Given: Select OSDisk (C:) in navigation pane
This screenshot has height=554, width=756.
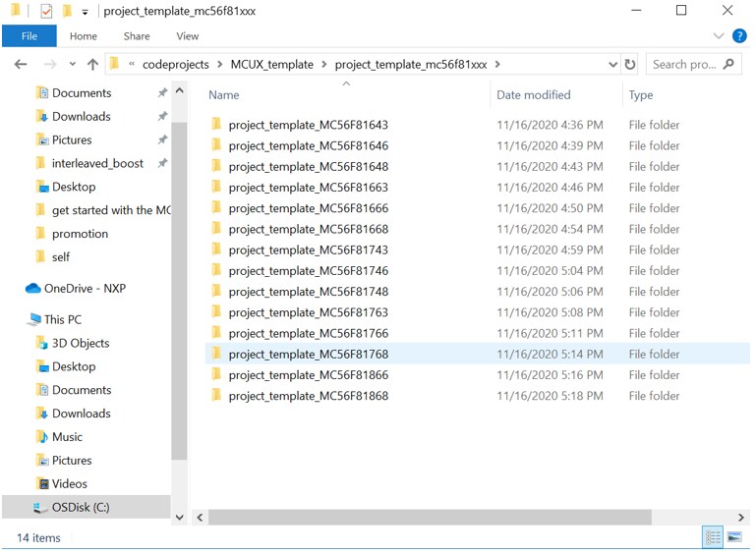Looking at the screenshot, I should [x=81, y=507].
